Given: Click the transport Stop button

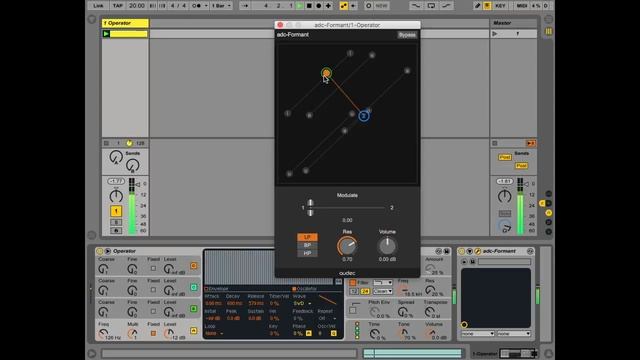Looking at the screenshot, I should coord(309,6).
